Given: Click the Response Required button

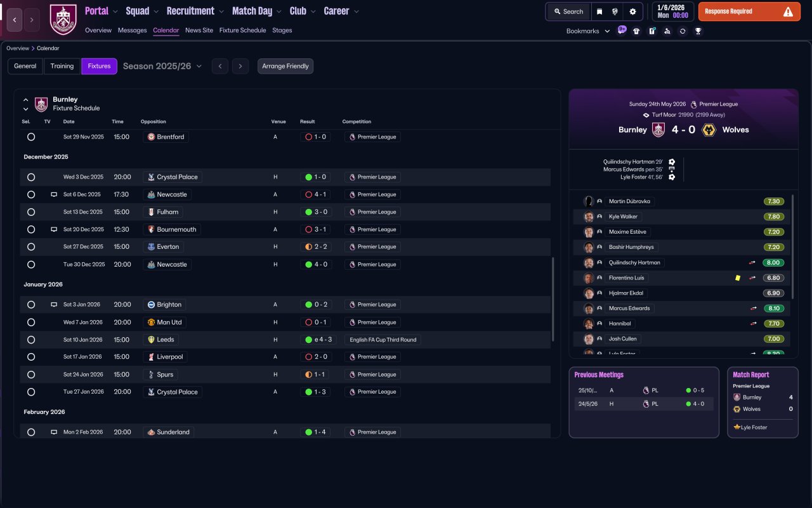Looking at the screenshot, I should 749,11.
